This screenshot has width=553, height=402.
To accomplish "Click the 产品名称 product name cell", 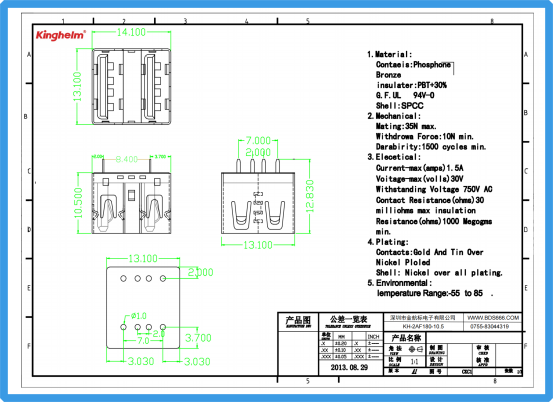I will pyautogui.click(x=406, y=338).
